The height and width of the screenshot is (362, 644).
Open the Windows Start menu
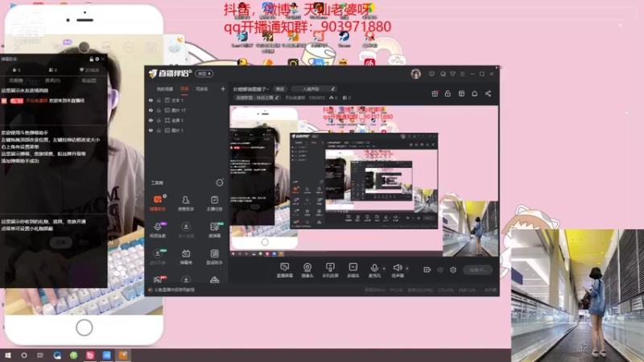(x=7, y=356)
